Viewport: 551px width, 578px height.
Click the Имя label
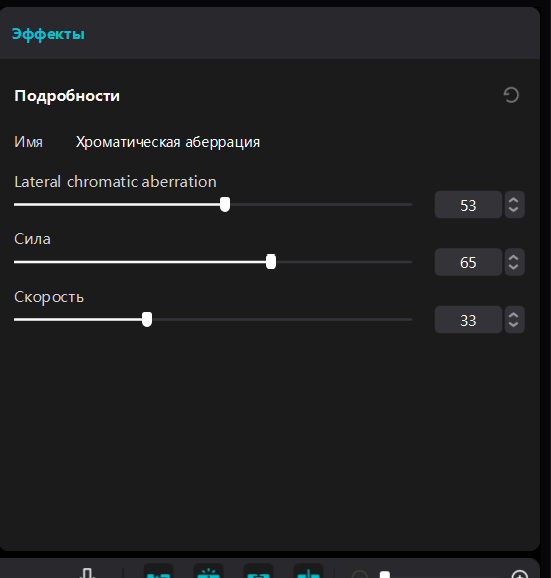[28, 142]
